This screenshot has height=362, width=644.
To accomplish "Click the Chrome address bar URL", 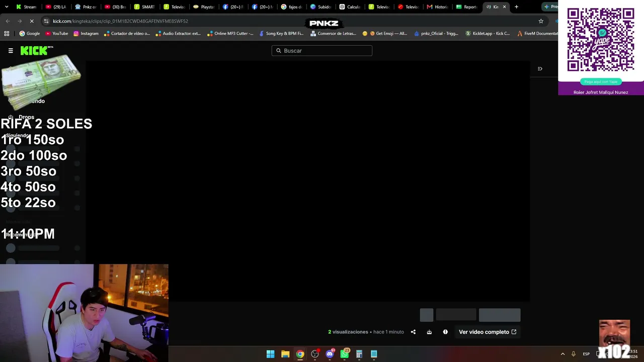I will [120, 21].
